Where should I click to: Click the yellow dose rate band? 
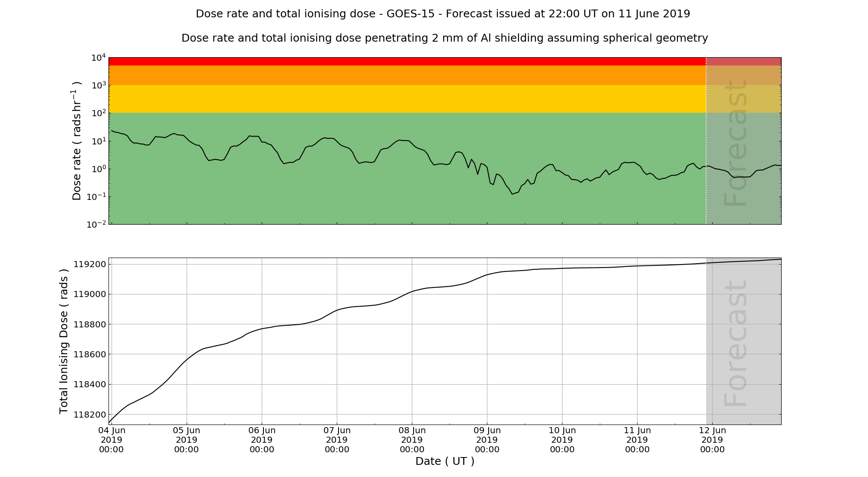(407, 99)
